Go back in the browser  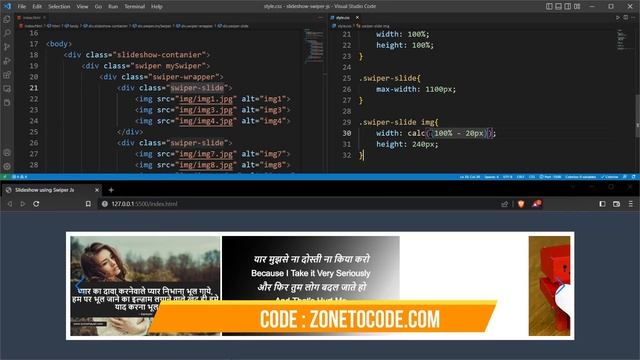(10, 204)
